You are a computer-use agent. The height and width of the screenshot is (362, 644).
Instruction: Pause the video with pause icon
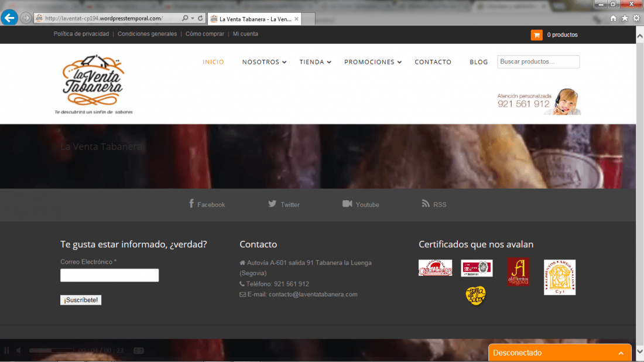(6, 350)
